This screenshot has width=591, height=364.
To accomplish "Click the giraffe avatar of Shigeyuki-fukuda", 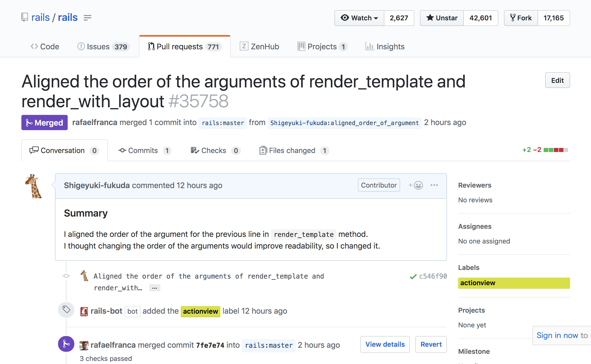I will point(33,186).
